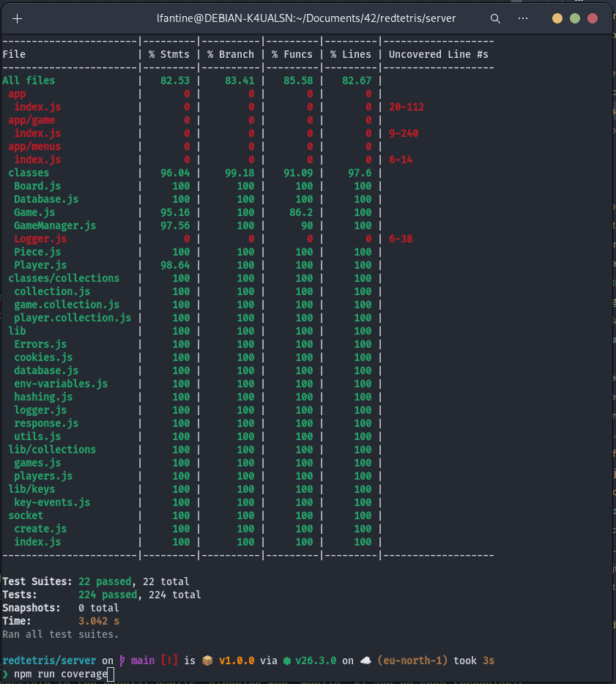Click the 'app/game' folder row
The image size is (616, 684).
tap(31, 120)
